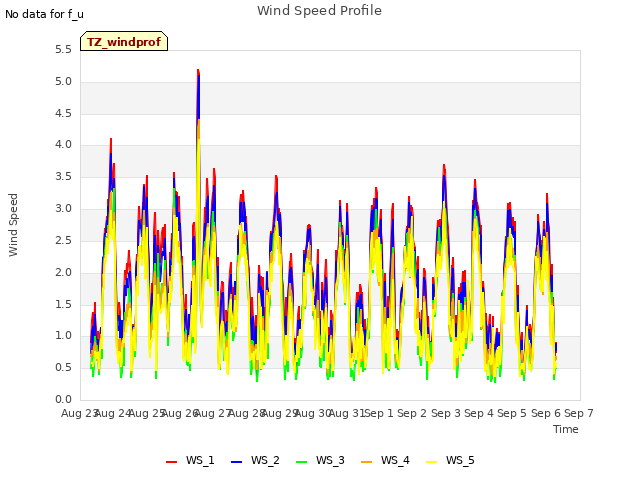
Task: Toggle the WS_1 legend entry
Action: pos(190,460)
